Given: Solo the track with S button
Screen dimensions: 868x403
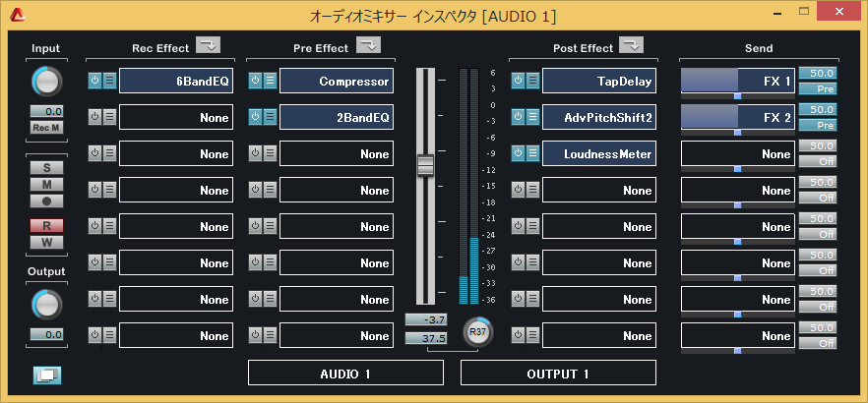Looking at the screenshot, I should pyautogui.click(x=46, y=167).
